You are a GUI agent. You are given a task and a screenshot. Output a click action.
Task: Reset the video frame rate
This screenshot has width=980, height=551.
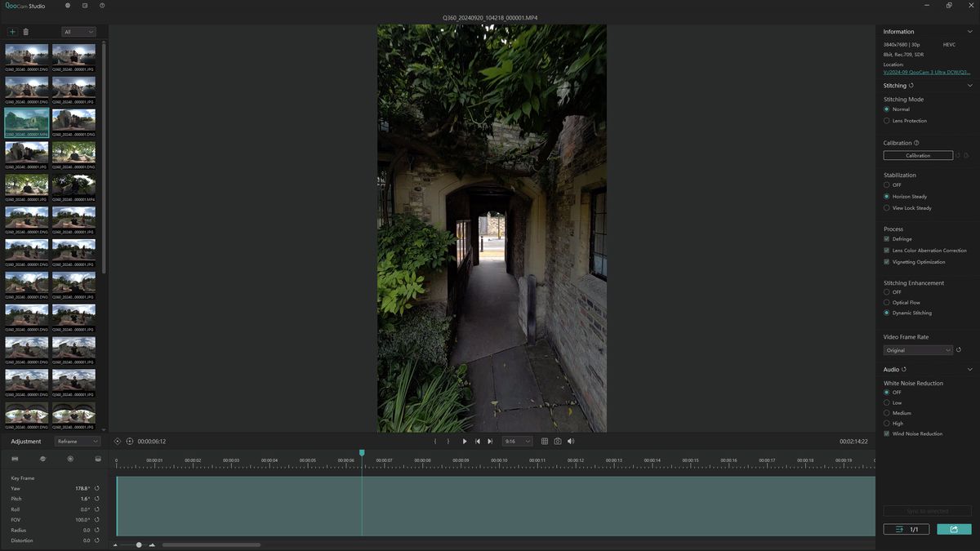pos(959,350)
